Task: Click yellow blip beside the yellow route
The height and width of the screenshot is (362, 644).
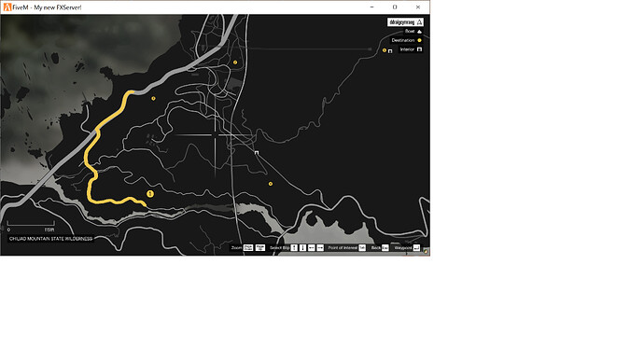Action: point(153,99)
